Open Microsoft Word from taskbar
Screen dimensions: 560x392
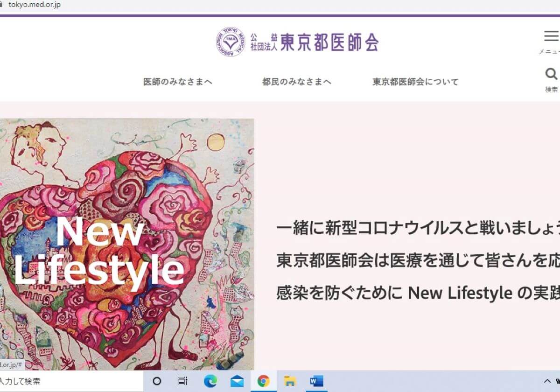pos(316,381)
